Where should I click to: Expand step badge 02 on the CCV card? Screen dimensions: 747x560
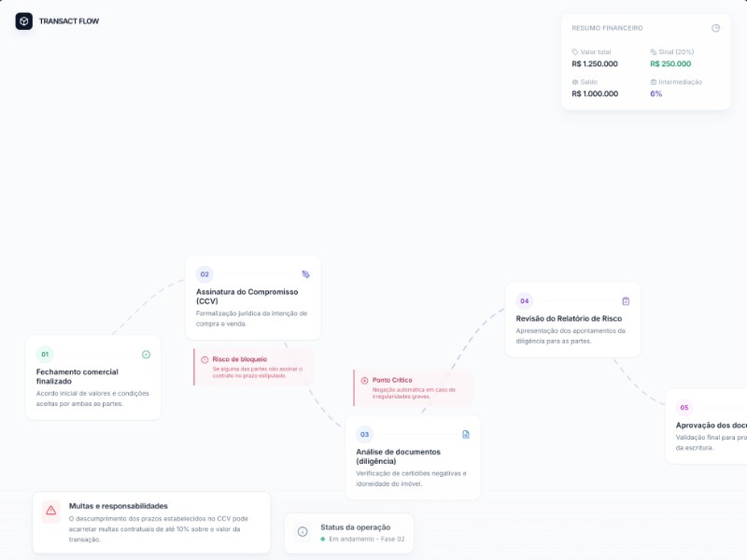coord(204,273)
